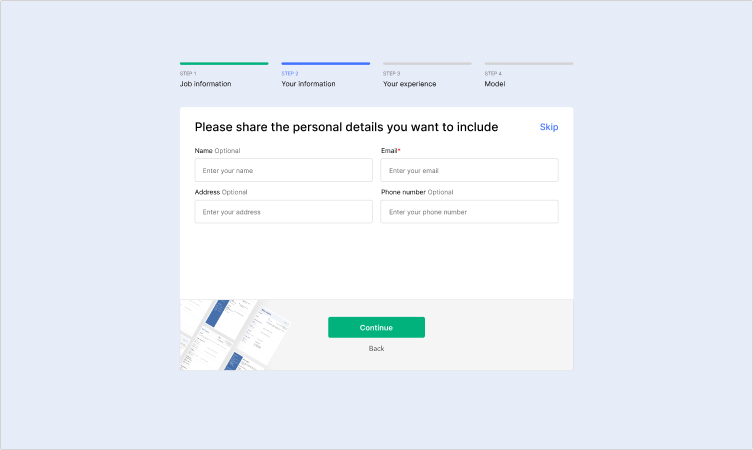Jump to Step 3 Your experience
The width and height of the screenshot is (753, 450).
(410, 79)
